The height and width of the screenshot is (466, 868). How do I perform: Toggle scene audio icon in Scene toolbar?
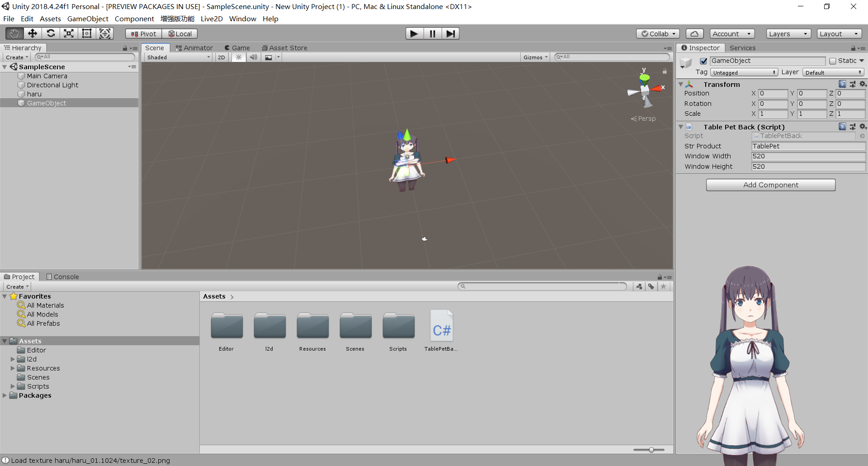click(253, 57)
